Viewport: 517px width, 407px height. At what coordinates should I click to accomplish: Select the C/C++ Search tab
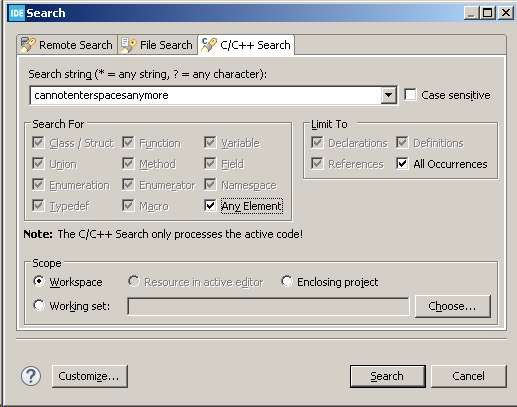coord(246,45)
